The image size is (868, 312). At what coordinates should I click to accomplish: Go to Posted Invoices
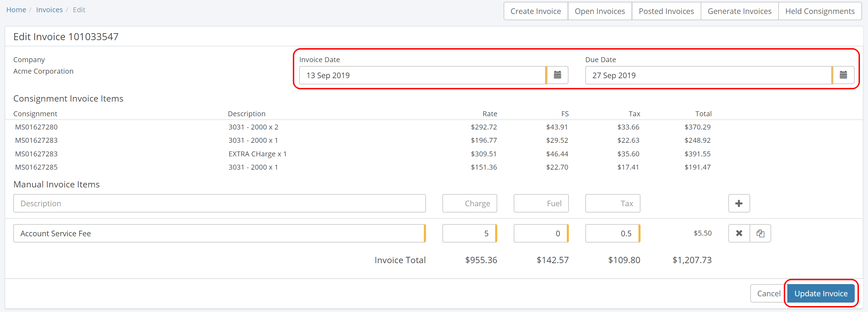(x=666, y=11)
